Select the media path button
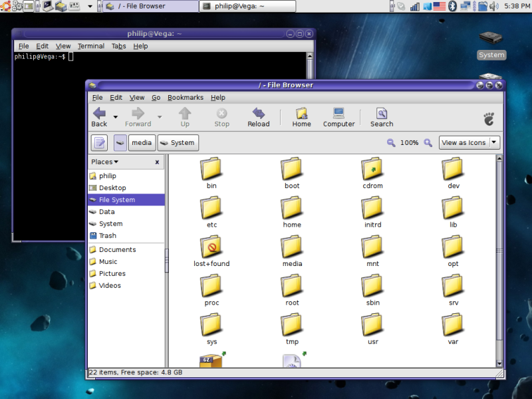532x399 pixels. pyautogui.click(x=142, y=143)
